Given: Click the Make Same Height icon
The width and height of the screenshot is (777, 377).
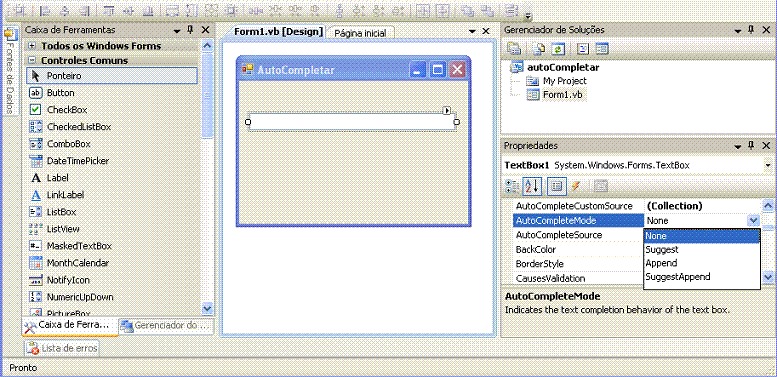Looking at the screenshot, I should tap(191, 10).
